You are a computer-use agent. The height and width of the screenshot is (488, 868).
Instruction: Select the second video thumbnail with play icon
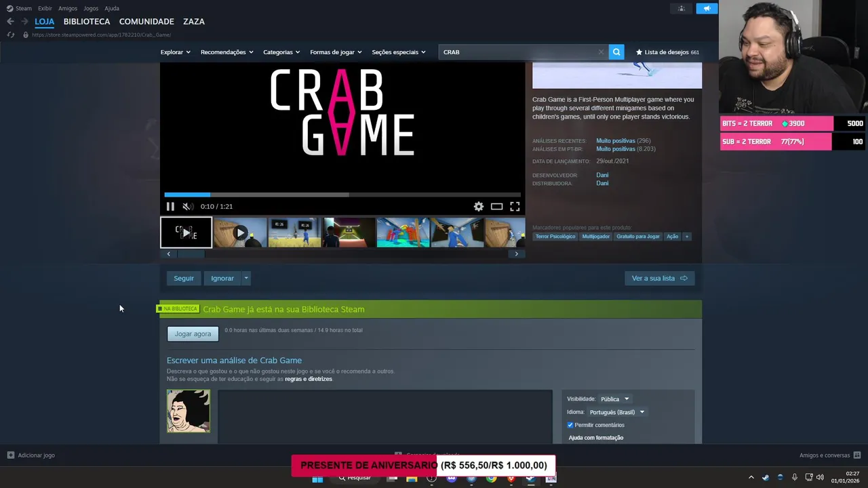pyautogui.click(x=240, y=232)
